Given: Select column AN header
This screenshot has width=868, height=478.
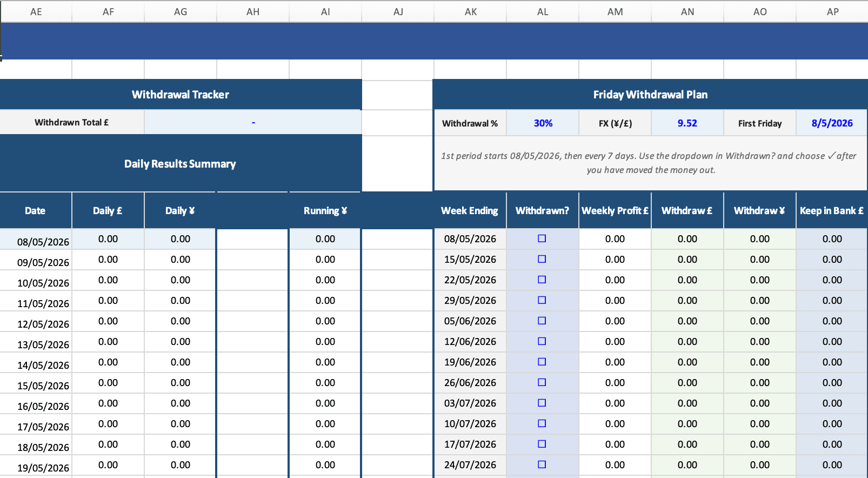Looking at the screenshot, I should pos(687,11).
